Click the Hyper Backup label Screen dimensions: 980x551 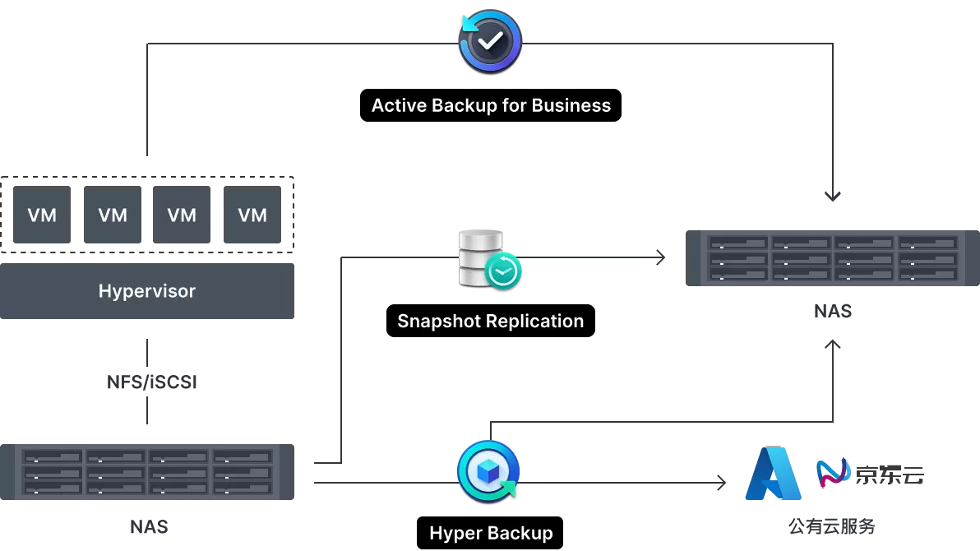(491, 533)
